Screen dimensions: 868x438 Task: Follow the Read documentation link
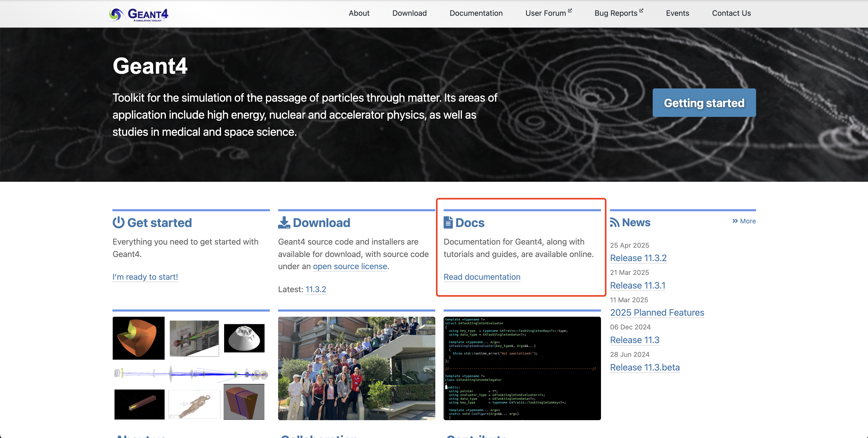click(x=482, y=277)
